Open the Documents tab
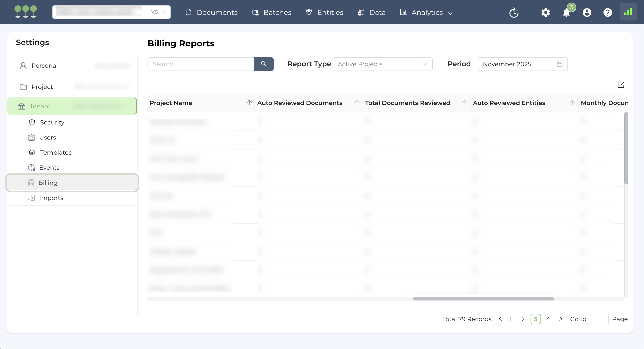Viewport: 644px width, 349px height. (212, 12)
